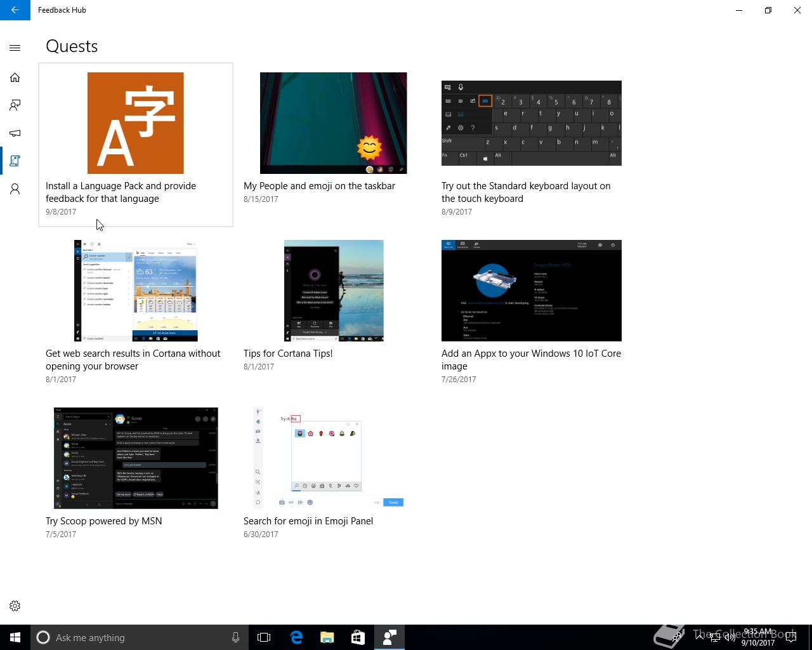Click the 9/8/2017 quest date
This screenshot has height=650, width=812.
pyautogui.click(x=61, y=212)
